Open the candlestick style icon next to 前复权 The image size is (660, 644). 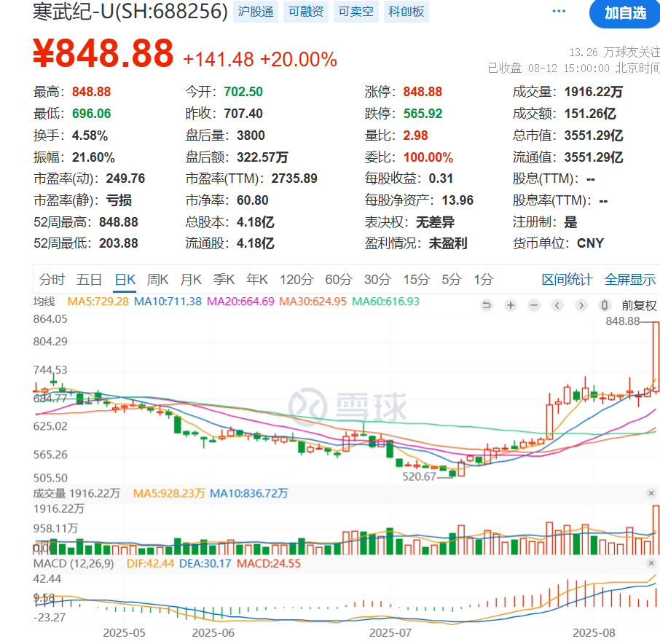pos(602,305)
